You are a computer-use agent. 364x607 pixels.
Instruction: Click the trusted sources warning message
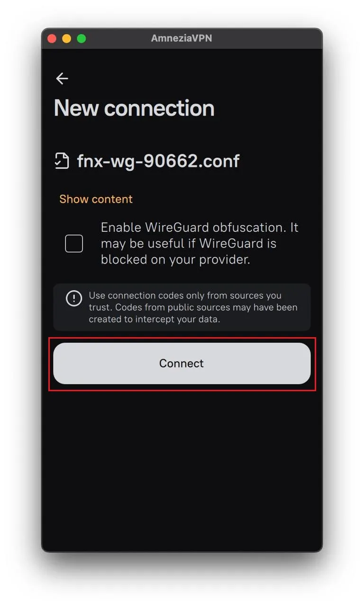click(182, 307)
